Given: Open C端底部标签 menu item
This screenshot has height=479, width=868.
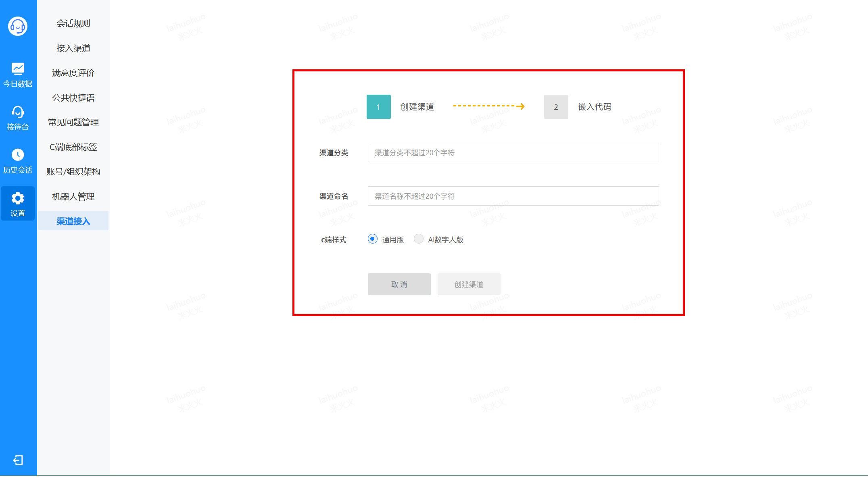Looking at the screenshot, I should 73,147.
